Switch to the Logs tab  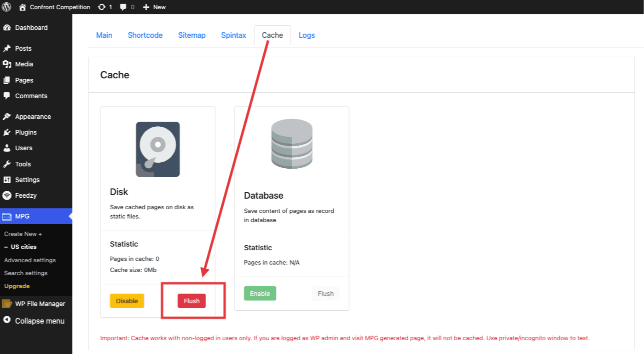point(307,35)
